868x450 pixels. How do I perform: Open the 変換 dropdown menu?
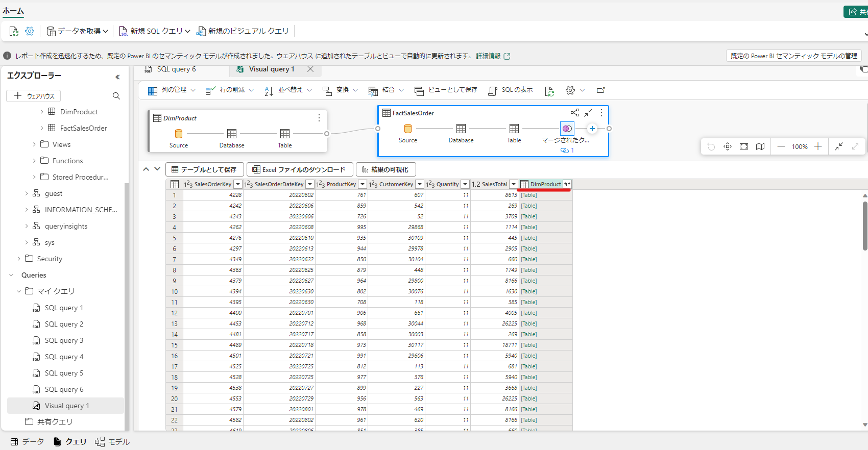click(340, 90)
